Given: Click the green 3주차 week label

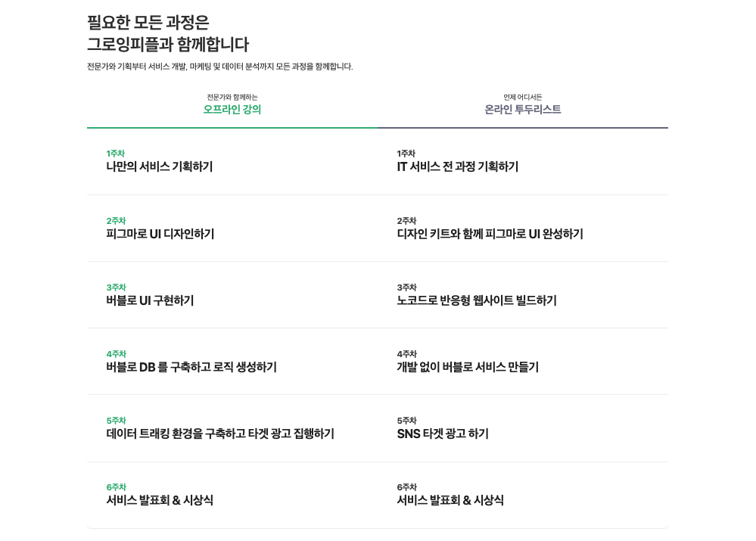Looking at the screenshot, I should click(x=116, y=288).
